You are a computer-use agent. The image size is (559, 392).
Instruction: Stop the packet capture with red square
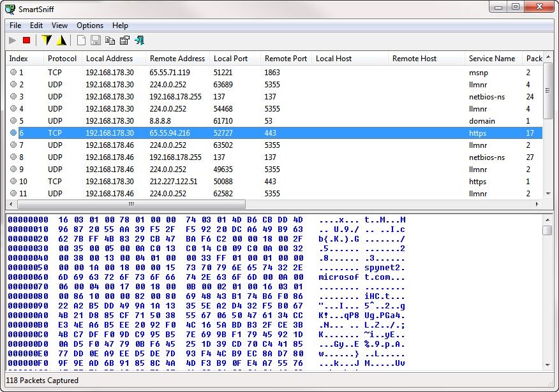(x=27, y=41)
